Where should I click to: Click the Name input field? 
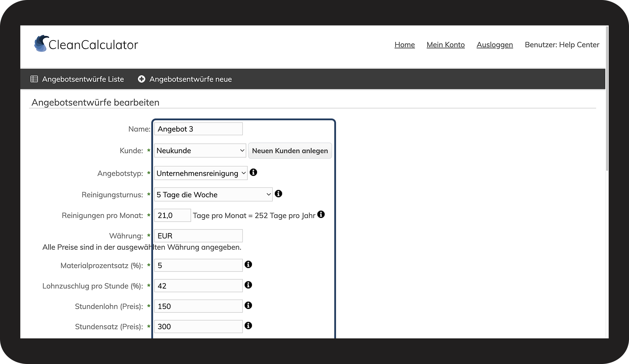(198, 129)
